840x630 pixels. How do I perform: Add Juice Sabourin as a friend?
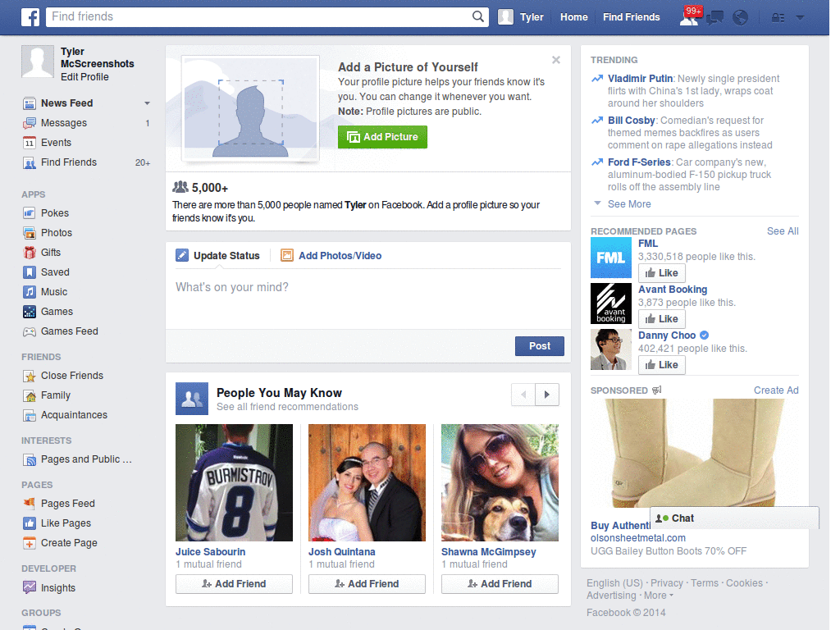click(234, 584)
